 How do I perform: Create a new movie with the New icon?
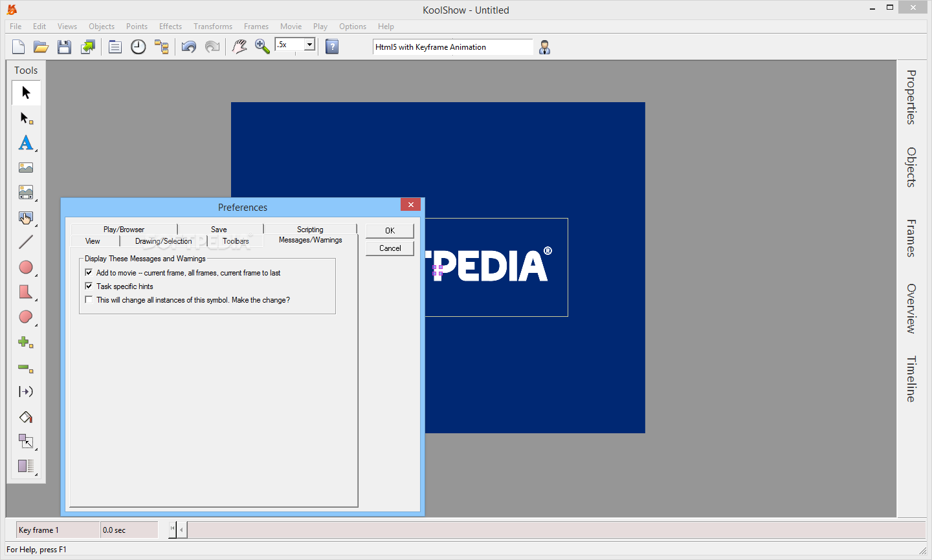[19, 47]
